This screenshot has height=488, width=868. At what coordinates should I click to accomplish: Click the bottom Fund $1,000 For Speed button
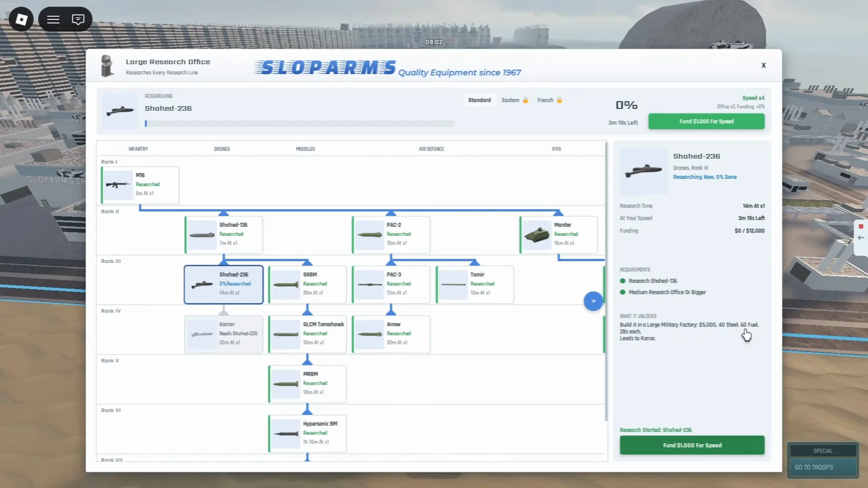tap(692, 445)
